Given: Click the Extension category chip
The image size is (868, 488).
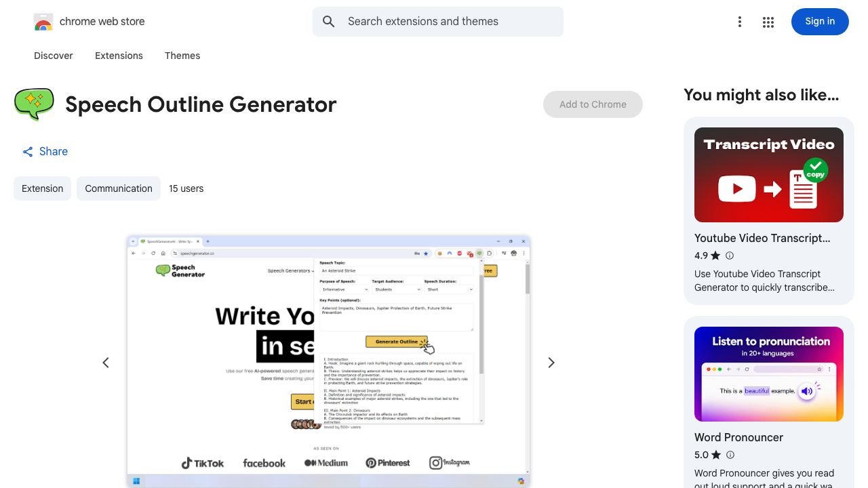Looking at the screenshot, I should pos(42,188).
